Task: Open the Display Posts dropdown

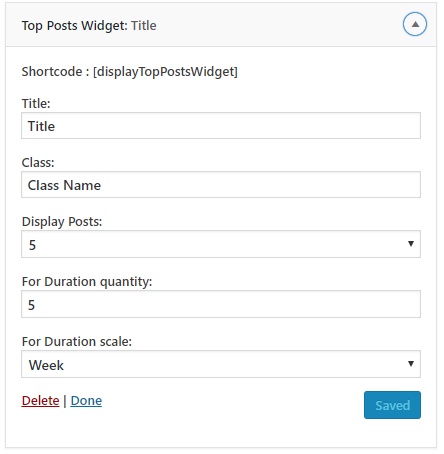Action: [x=221, y=244]
